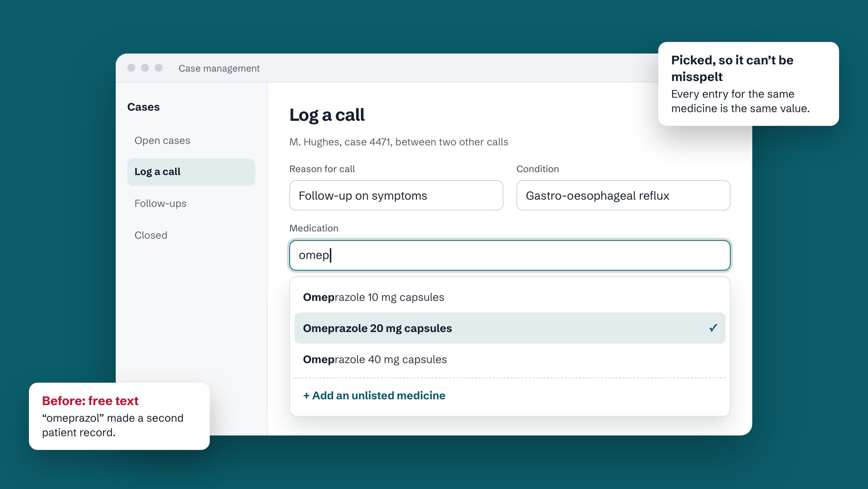Click the Before: free text callout heading

(x=90, y=401)
